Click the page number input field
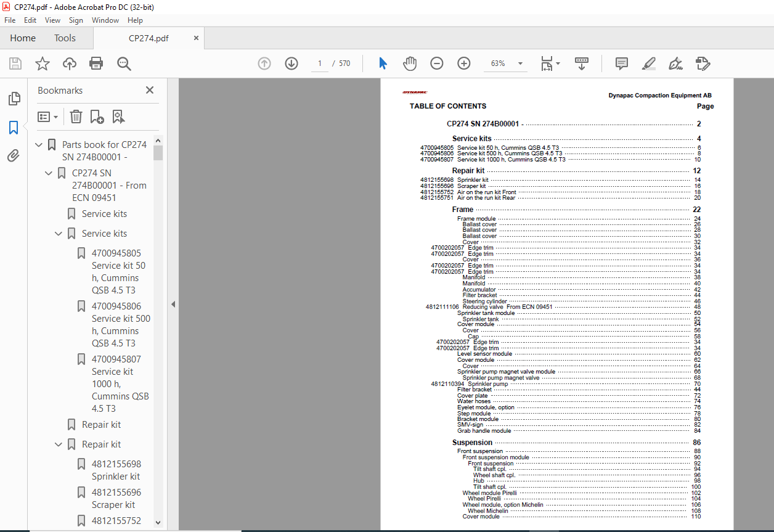The width and height of the screenshot is (774, 532). [x=320, y=63]
